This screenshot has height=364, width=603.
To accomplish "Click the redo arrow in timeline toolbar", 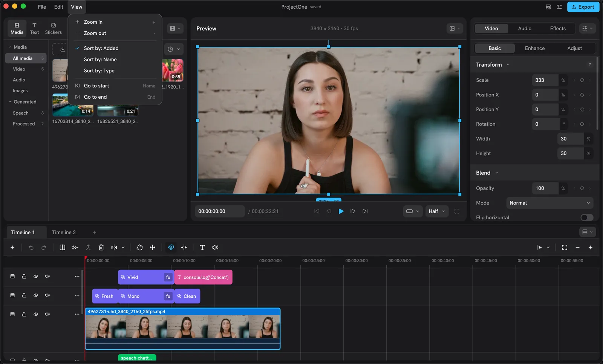I will click(44, 248).
